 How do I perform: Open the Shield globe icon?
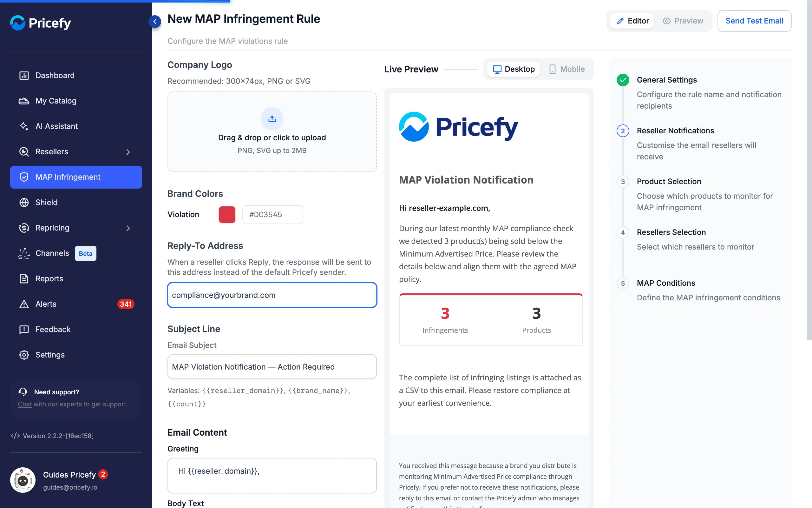coord(24,202)
